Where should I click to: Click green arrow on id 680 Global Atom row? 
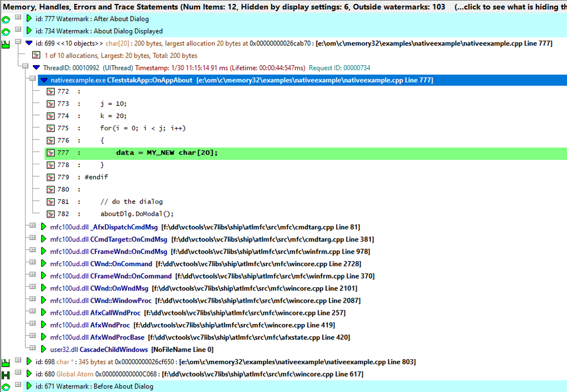[x=29, y=373]
